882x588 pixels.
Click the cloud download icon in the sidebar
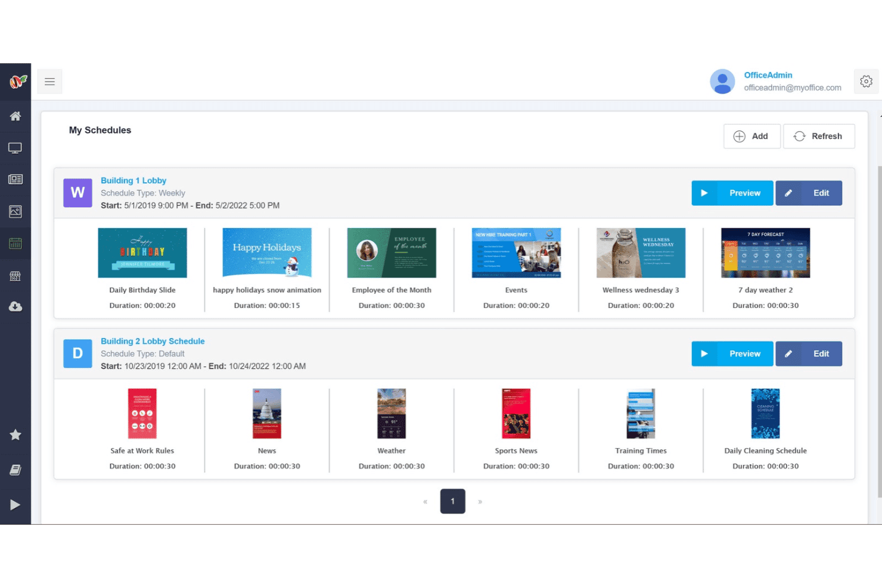click(x=15, y=307)
